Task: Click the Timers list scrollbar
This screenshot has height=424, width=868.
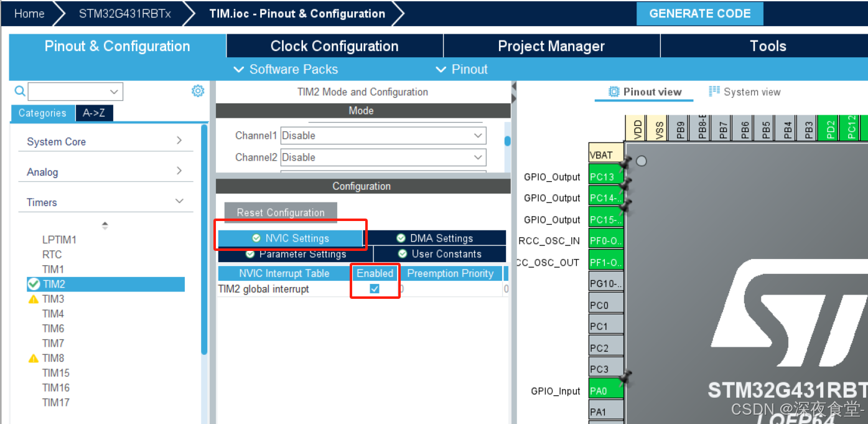Action: point(204,240)
